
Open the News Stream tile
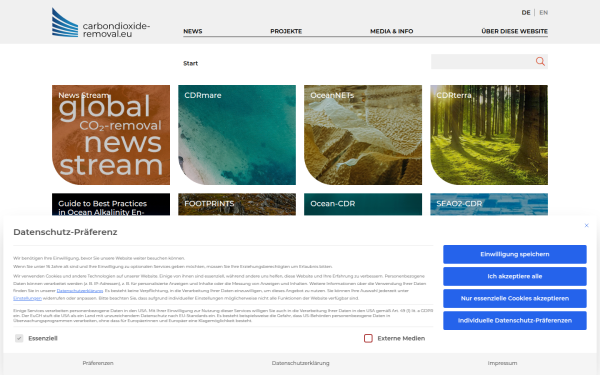[x=111, y=135]
